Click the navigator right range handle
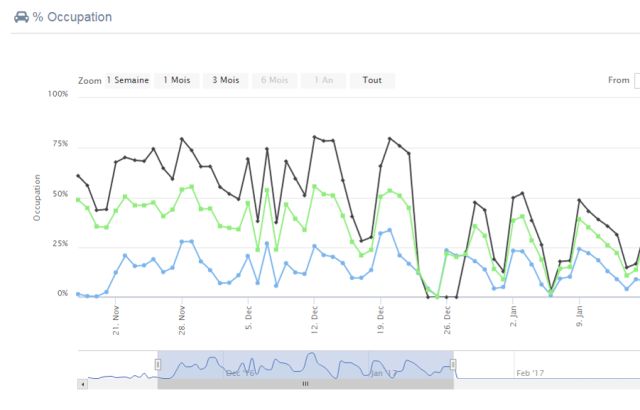 (x=453, y=364)
